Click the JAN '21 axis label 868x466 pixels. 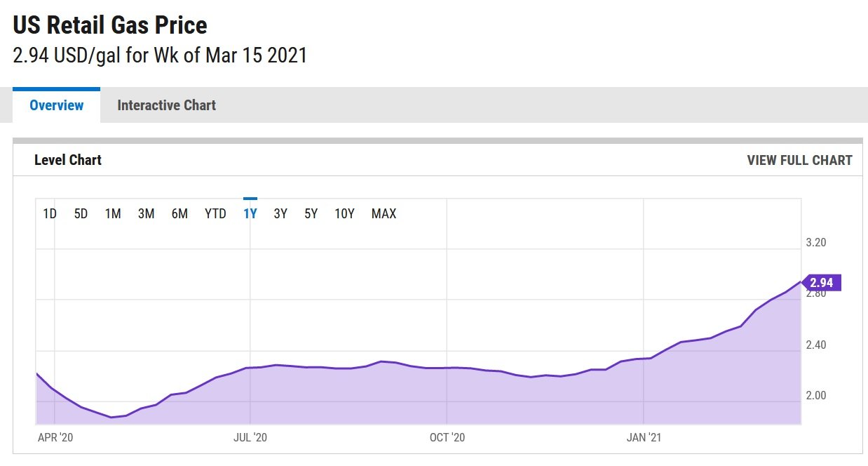644,437
